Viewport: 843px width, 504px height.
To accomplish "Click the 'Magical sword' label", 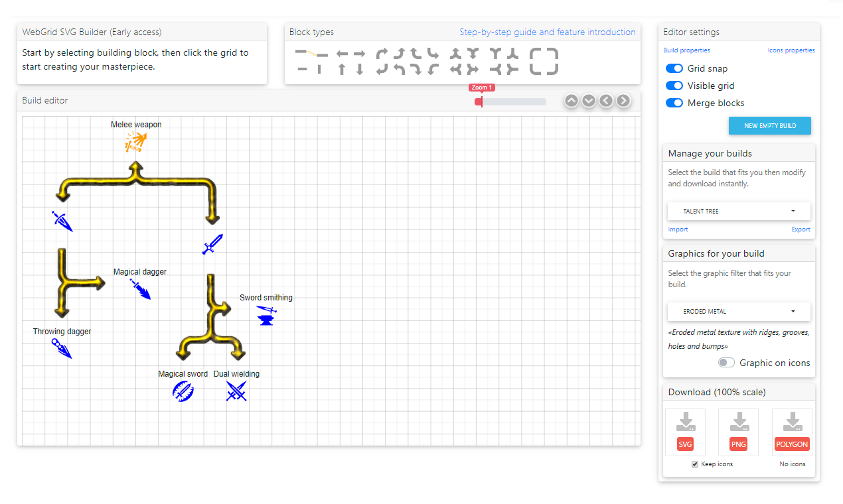I will [183, 374].
